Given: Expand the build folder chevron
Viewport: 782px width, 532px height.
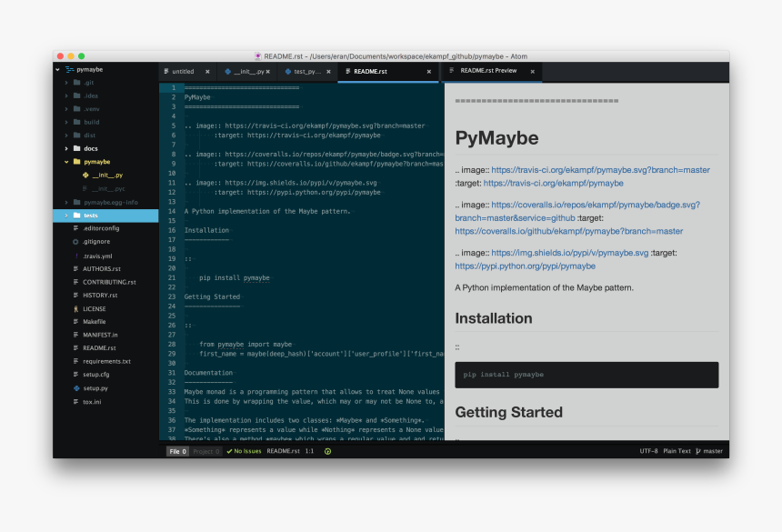Looking at the screenshot, I should pyautogui.click(x=66, y=122).
